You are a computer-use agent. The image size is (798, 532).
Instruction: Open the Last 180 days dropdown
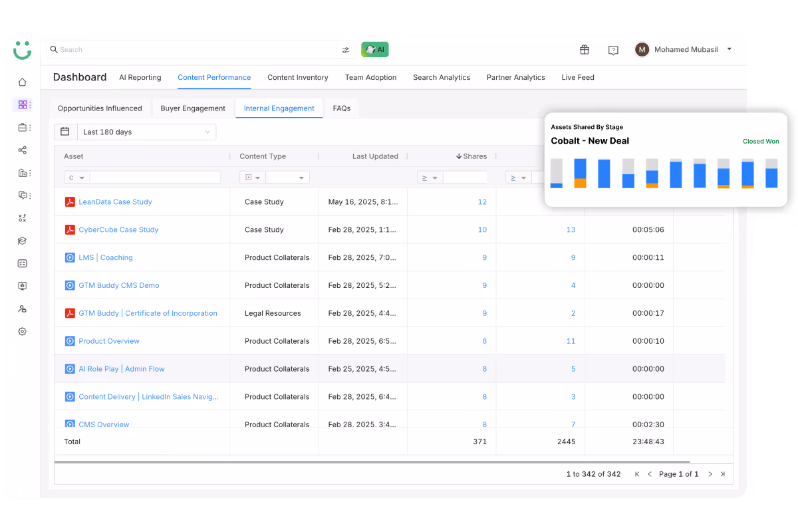pyautogui.click(x=146, y=132)
